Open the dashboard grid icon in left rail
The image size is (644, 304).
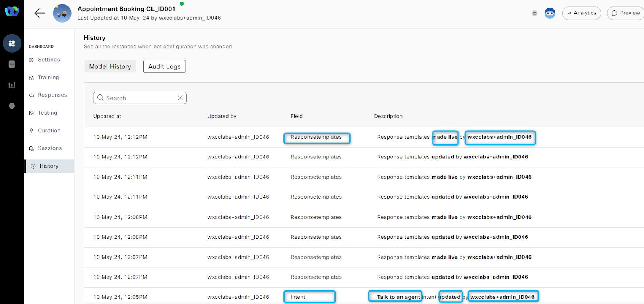coord(12,43)
